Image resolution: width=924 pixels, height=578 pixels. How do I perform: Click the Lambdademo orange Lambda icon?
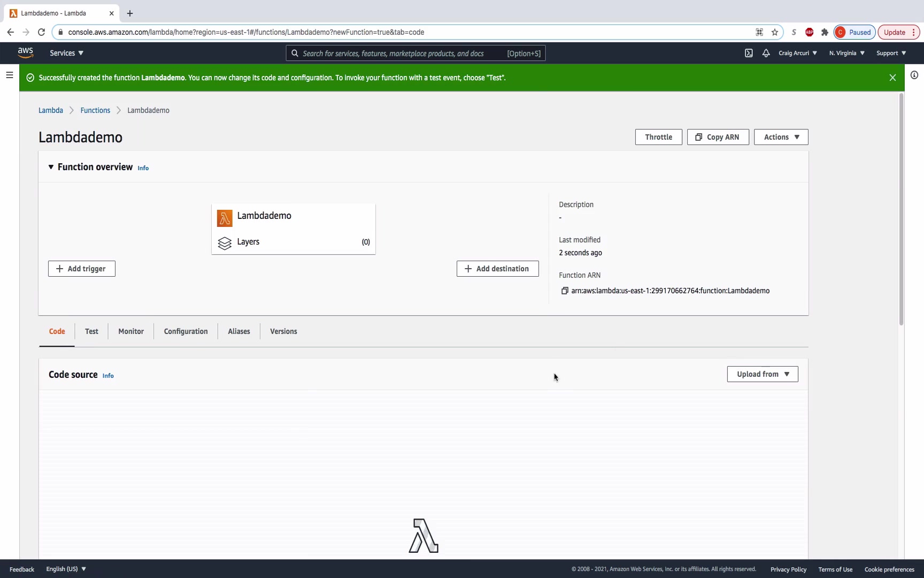[225, 218]
